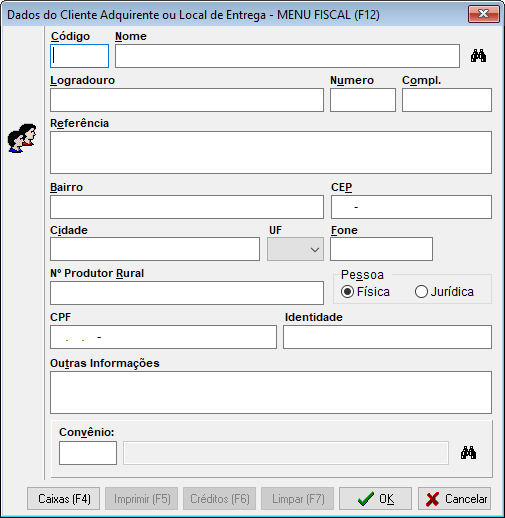Click the two-people client icon on left
The width and height of the screenshot is (505, 518).
pyautogui.click(x=22, y=138)
